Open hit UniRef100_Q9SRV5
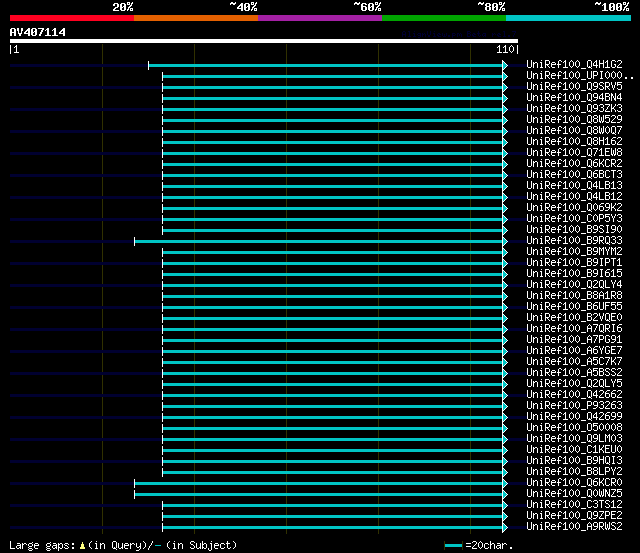The image size is (640, 553). [x=574, y=87]
